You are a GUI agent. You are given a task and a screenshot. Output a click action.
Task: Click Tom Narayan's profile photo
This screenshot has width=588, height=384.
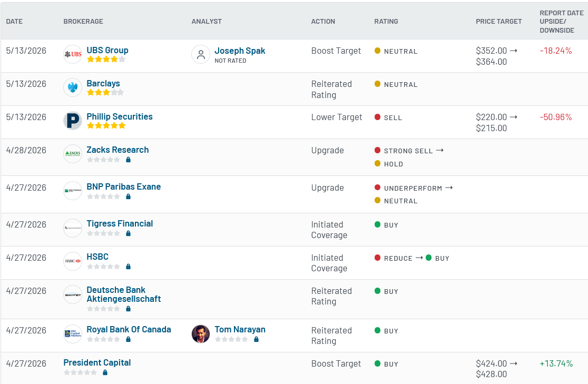click(201, 334)
